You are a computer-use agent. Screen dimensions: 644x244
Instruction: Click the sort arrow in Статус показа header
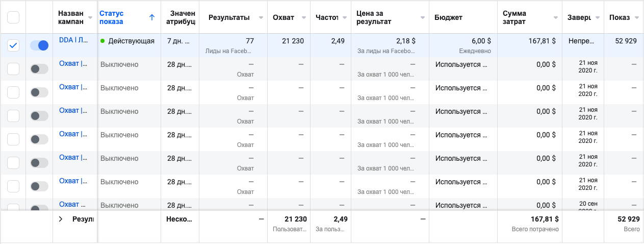151,17
